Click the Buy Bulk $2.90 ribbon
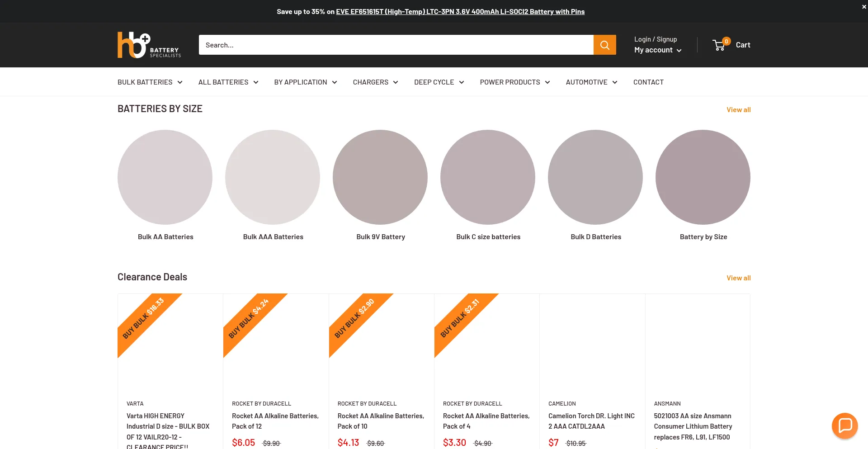Screen dimensions: 868x449 (354, 319)
